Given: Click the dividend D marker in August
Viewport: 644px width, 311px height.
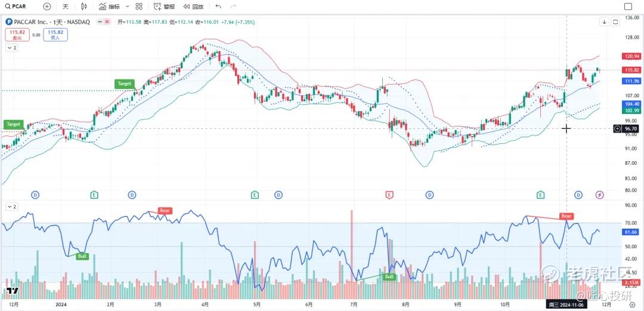Looking at the screenshot, I should pos(429,195).
